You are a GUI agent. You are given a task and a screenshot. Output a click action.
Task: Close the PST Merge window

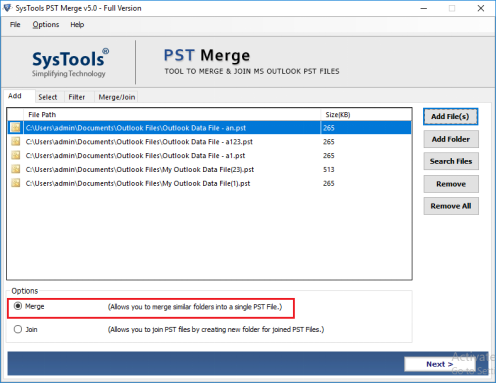[481, 8]
